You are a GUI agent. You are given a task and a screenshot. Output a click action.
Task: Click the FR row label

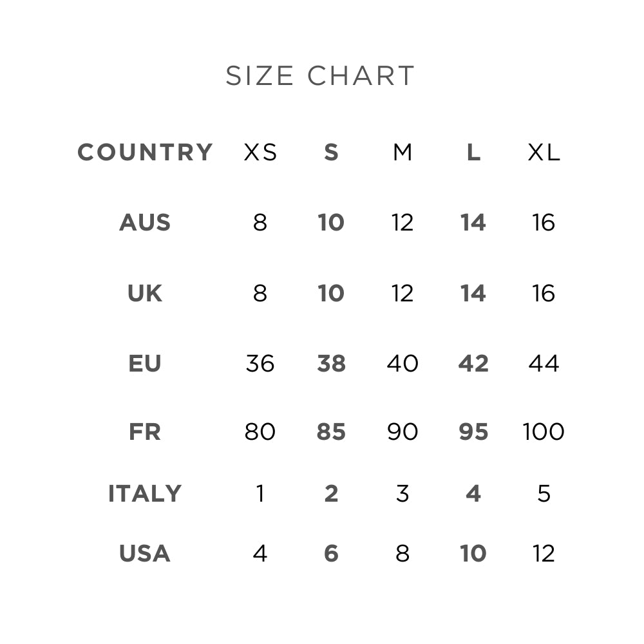click(x=145, y=431)
